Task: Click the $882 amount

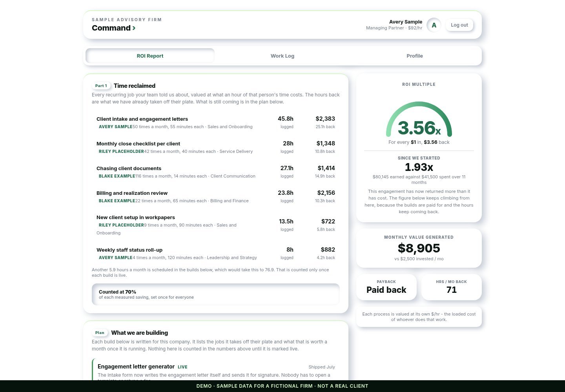Action: (328, 250)
